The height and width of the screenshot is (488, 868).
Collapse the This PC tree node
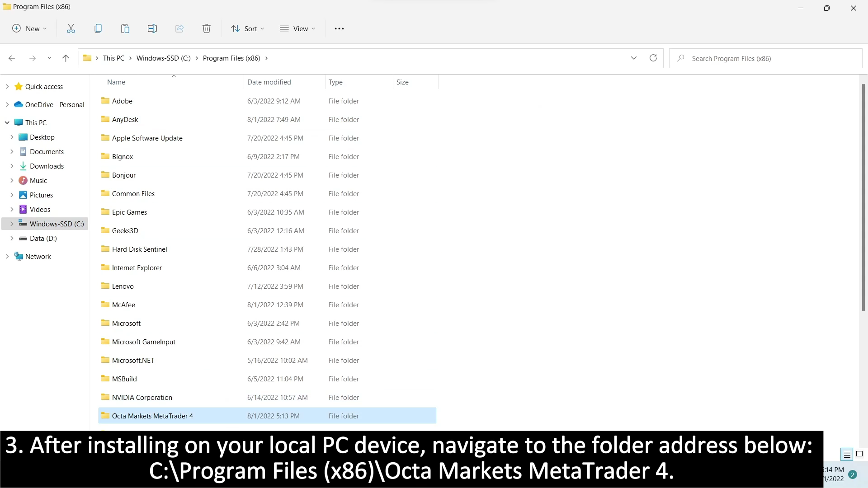pyautogui.click(x=7, y=122)
